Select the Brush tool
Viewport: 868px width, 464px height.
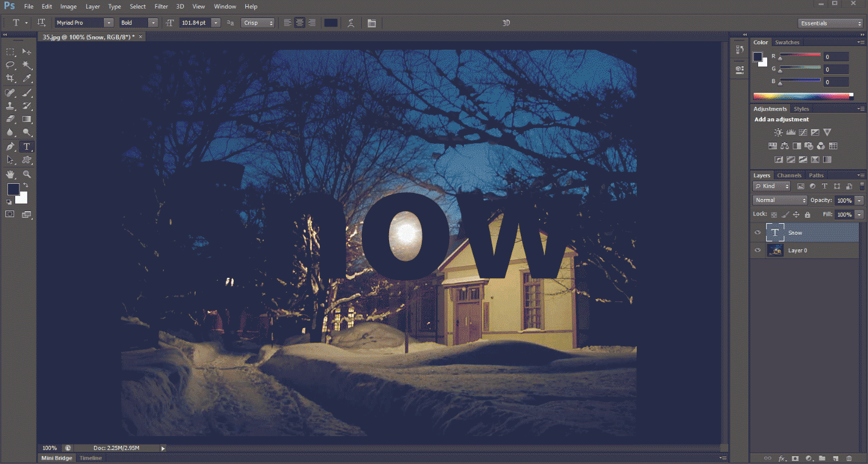(x=27, y=92)
